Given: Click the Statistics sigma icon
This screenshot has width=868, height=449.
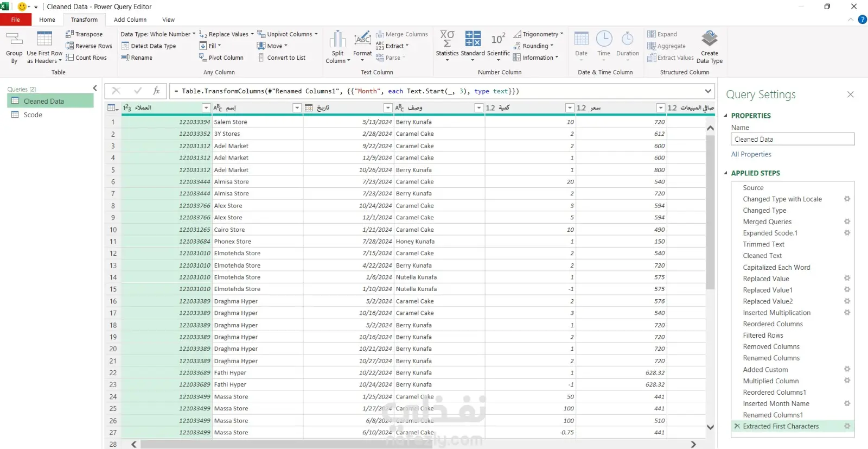Looking at the screenshot, I should tap(447, 39).
